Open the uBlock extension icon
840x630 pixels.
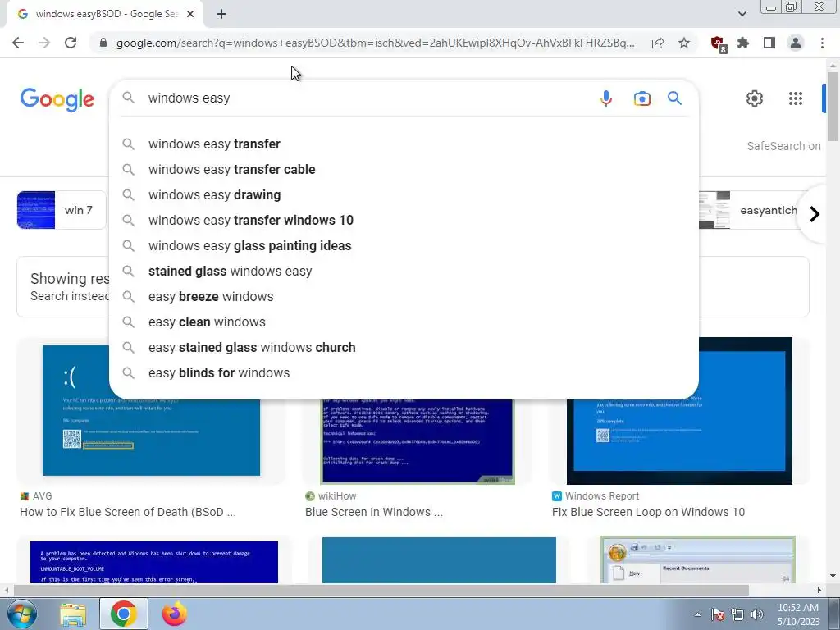pyautogui.click(x=718, y=43)
